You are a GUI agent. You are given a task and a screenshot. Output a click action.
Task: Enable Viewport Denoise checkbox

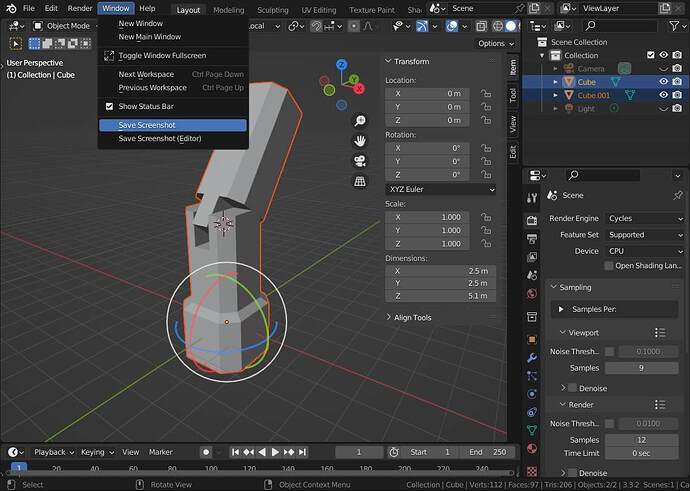pos(572,388)
